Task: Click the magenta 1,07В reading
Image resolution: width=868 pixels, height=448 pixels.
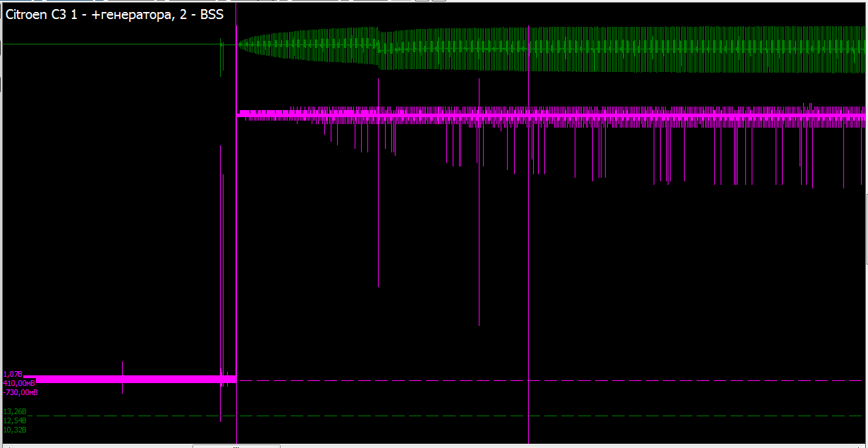Action: pos(13,373)
